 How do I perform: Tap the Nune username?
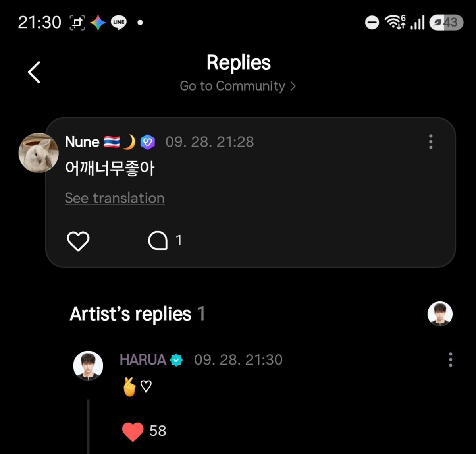pos(82,142)
